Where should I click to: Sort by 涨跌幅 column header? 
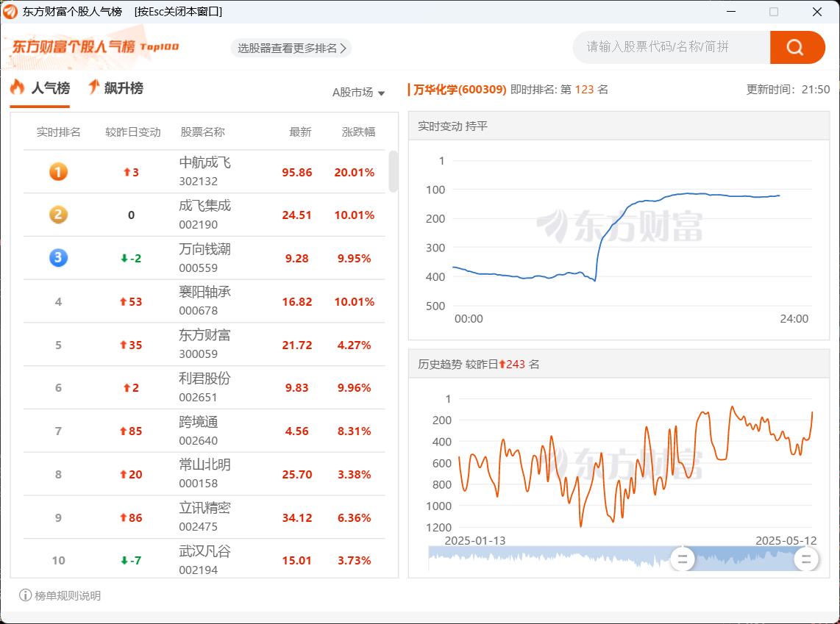tap(358, 132)
